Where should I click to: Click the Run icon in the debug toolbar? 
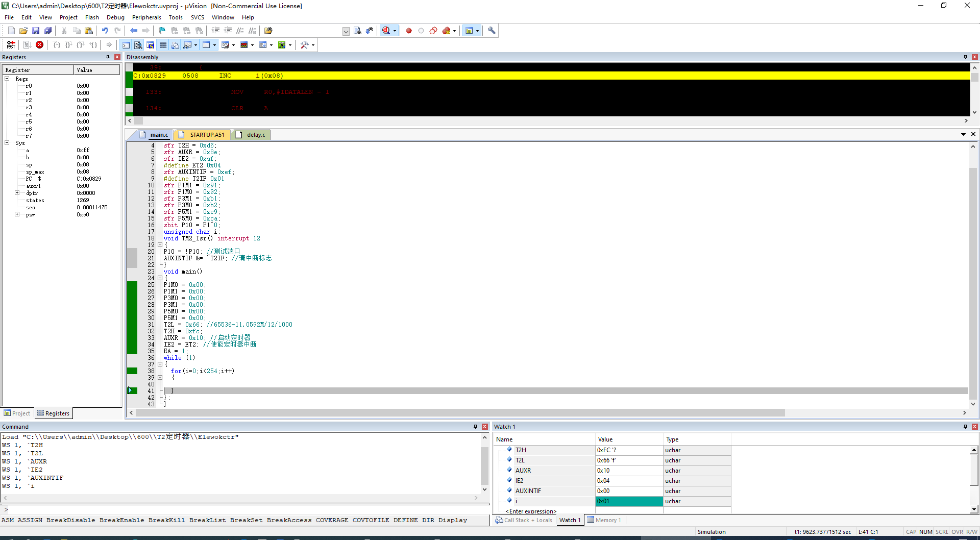point(28,45)
